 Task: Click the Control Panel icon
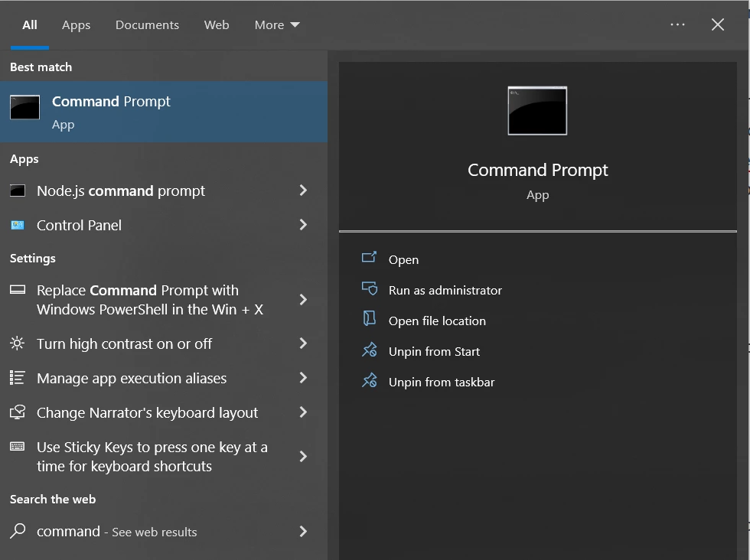[18, 226]
